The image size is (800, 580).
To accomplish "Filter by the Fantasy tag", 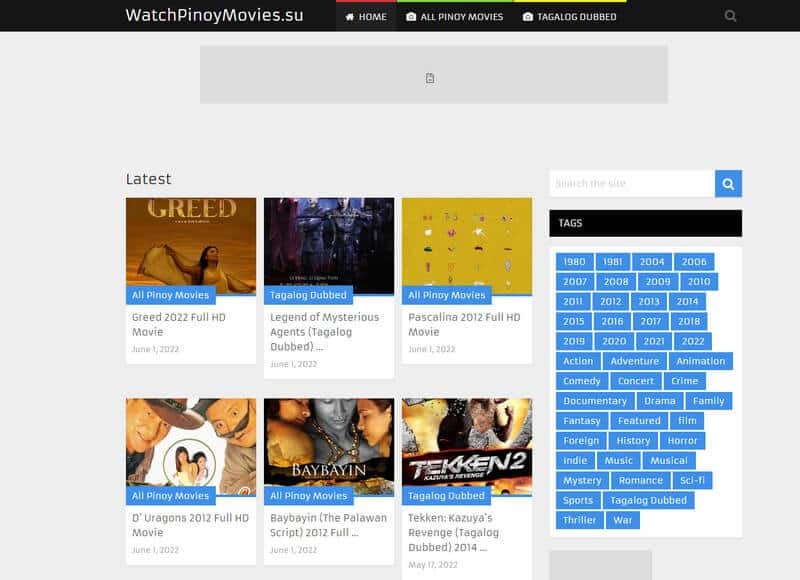I will click(582, 421).
